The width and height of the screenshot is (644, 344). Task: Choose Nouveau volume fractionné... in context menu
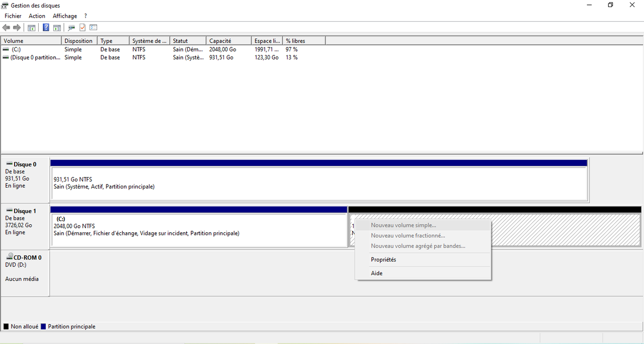423,235
